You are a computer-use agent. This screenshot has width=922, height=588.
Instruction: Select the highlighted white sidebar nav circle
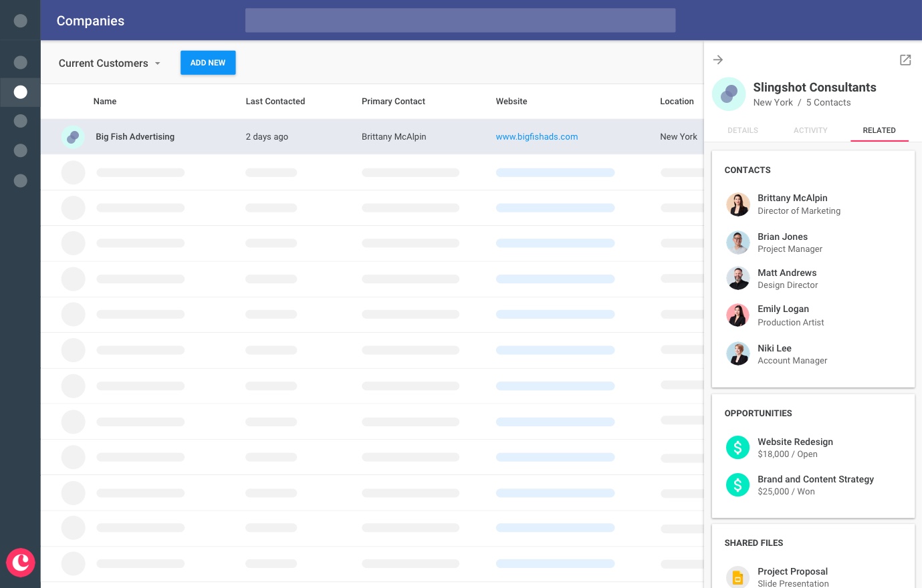pyautogui.click(x=21, y=92)
